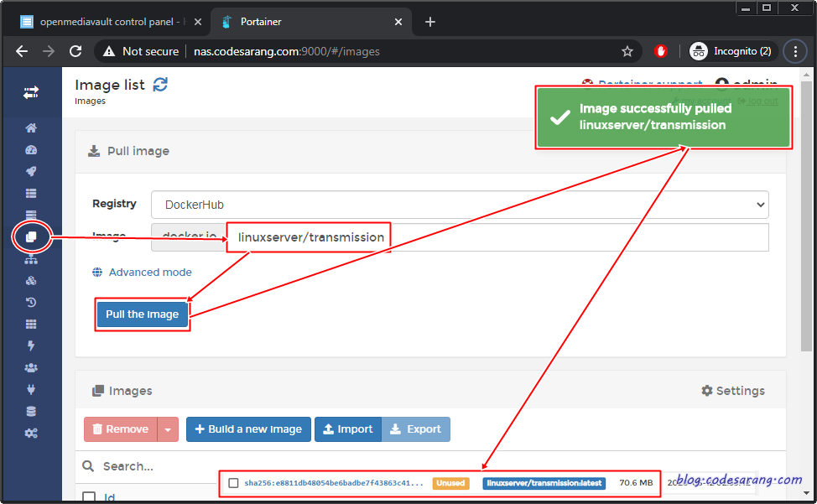Image resolution: width=817 pixels, height=504 pixels.
Task: Click the log out link
Action: tap(762, 101)
